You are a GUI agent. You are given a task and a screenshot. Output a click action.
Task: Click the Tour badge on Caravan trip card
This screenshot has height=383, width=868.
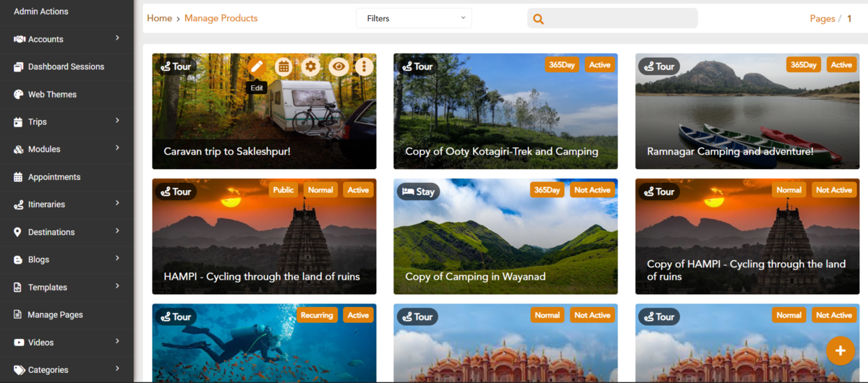[x=176, y=66]
